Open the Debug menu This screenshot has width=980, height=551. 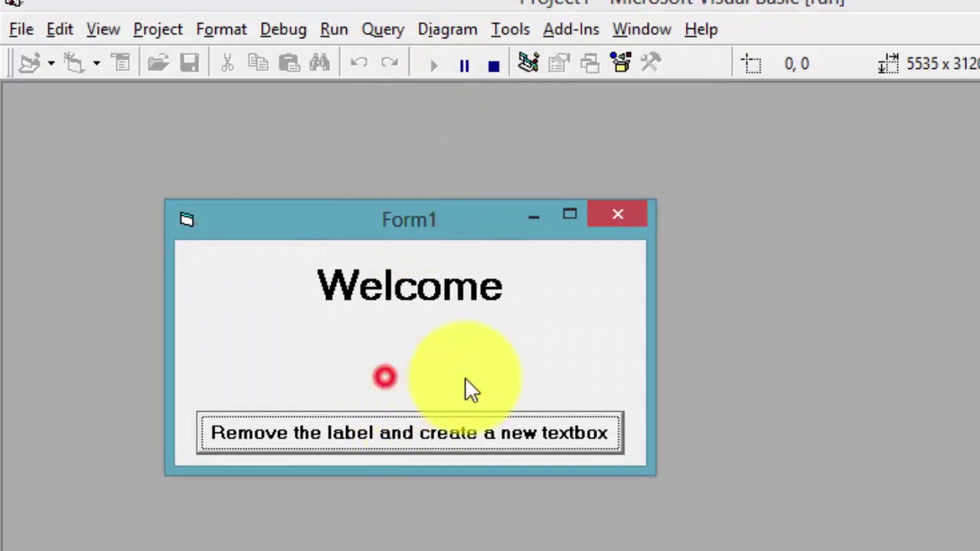coord(283,29)
